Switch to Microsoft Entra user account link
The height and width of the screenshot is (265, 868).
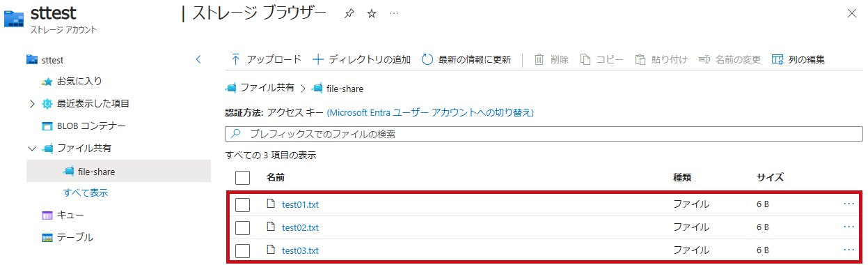[x=430, y=112]
